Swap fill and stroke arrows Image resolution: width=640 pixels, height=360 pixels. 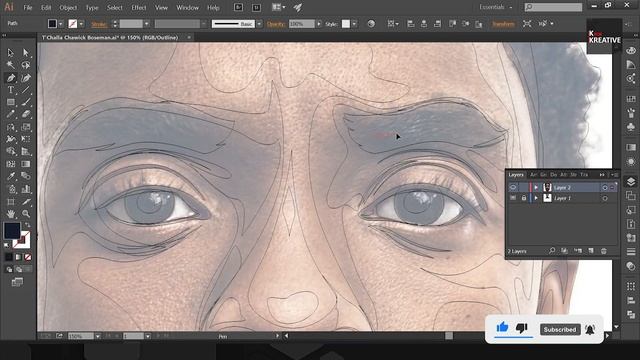27,225
